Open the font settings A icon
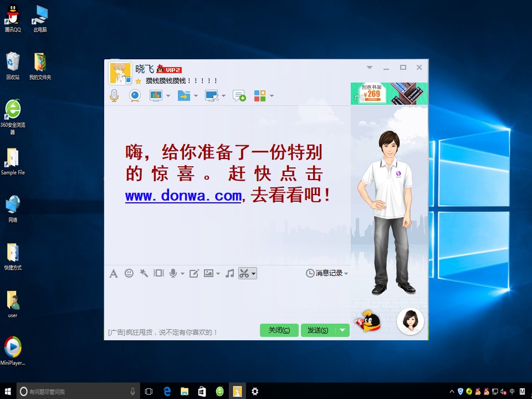532x399 pixels. coord(114,273)
